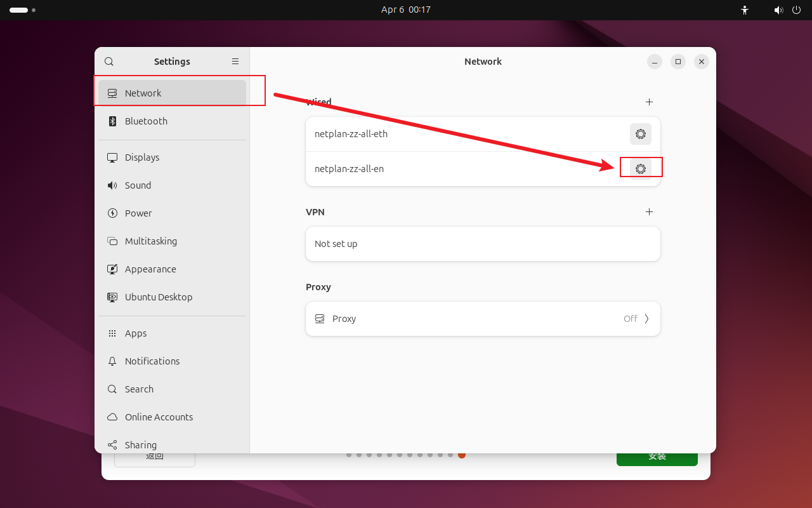Expand the Proxy row showing Off

point(483,319)
